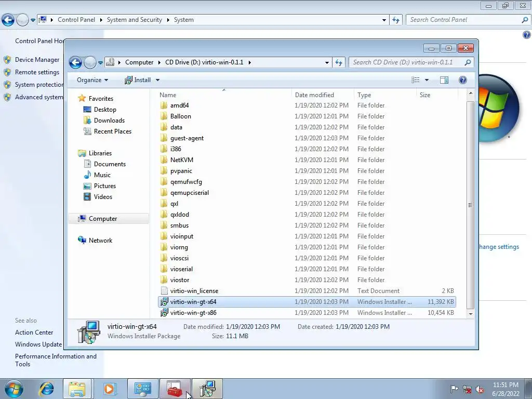Image resolution: width=532 pixels, height=399 pixels.
Task: Expand breadcrumb arrow after Computer
Action: point(159,62)
